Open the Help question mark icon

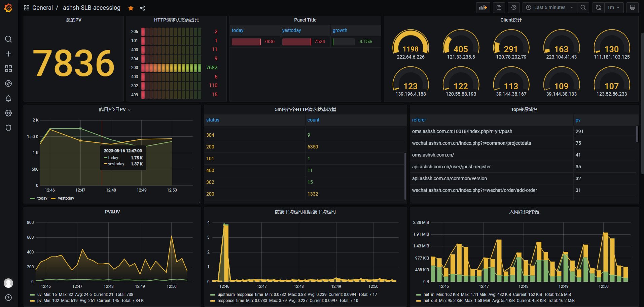point(8,298)
